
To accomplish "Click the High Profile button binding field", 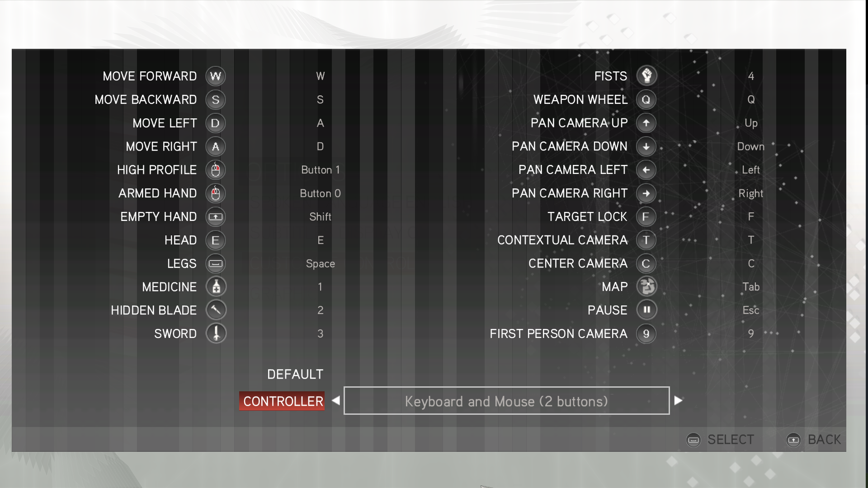I will tap(320, 170).
